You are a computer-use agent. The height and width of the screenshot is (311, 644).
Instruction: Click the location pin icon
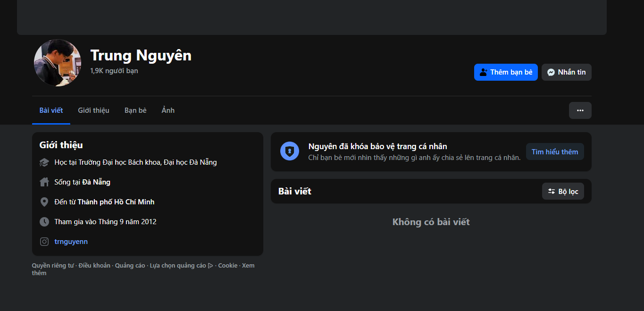[x=44, y=202]
